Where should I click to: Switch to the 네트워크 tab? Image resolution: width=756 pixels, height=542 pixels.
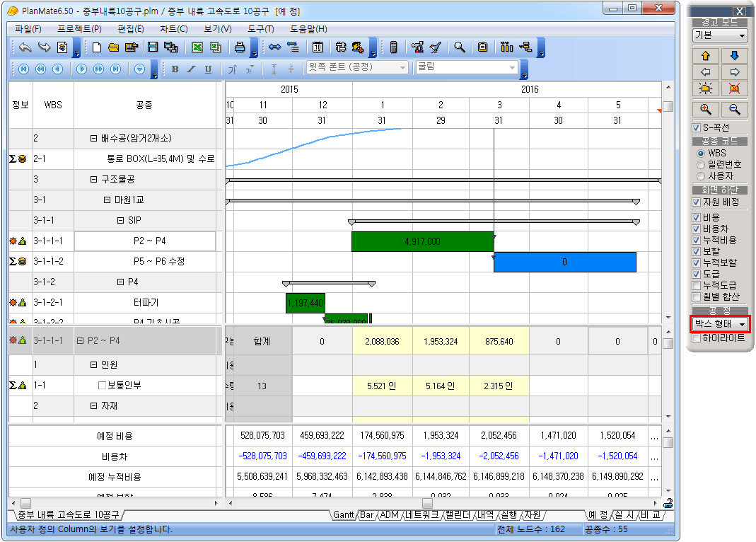pyautogui.click(x=422, y=515)
